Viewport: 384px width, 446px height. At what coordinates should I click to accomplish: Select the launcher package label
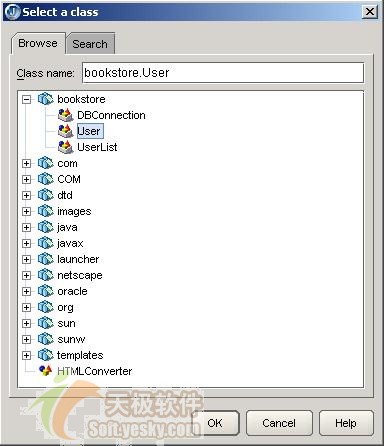point(78,259)
